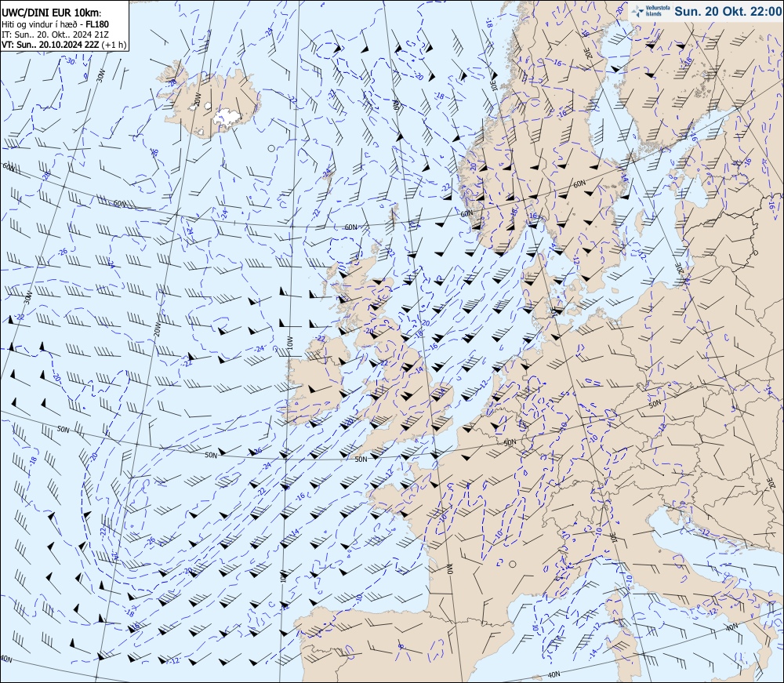Click the '-30' isotherm label
784x683 pixels.
(x=70, y=61)
